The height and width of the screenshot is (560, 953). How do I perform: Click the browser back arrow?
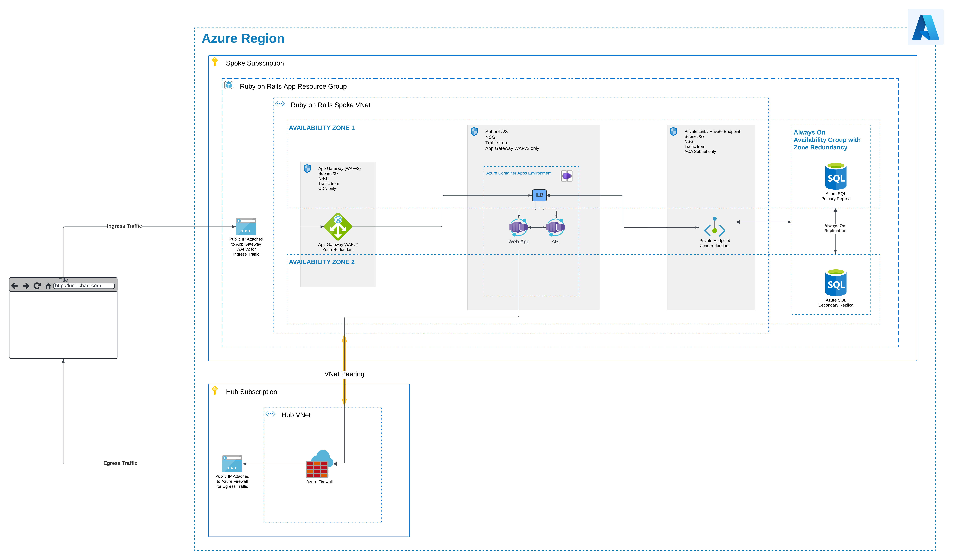pyautogui.click(x=14, y=286)
